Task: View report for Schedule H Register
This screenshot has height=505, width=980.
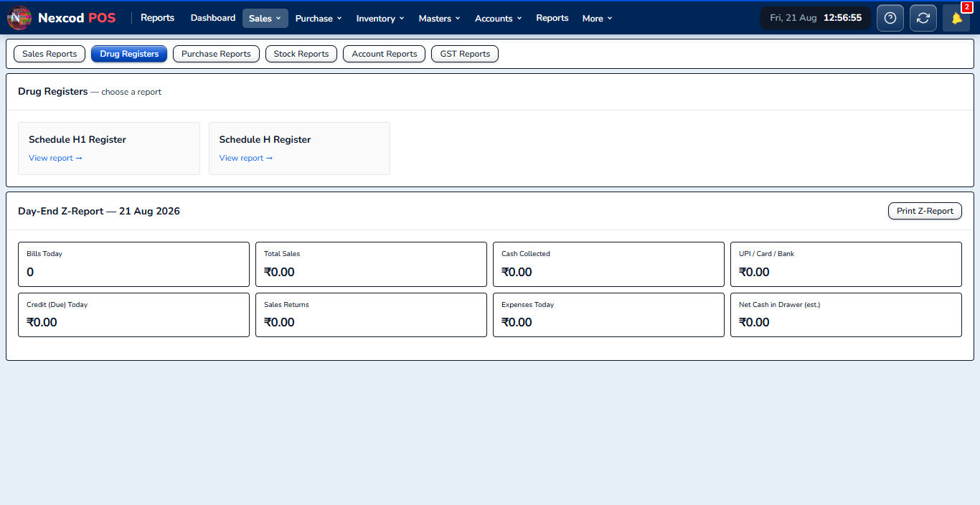Action: tap(246, 158)
